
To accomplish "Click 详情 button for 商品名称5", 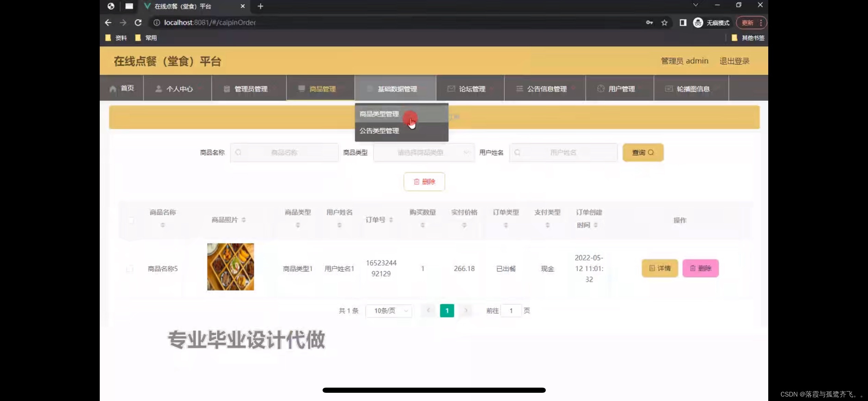I will point(660,268).
